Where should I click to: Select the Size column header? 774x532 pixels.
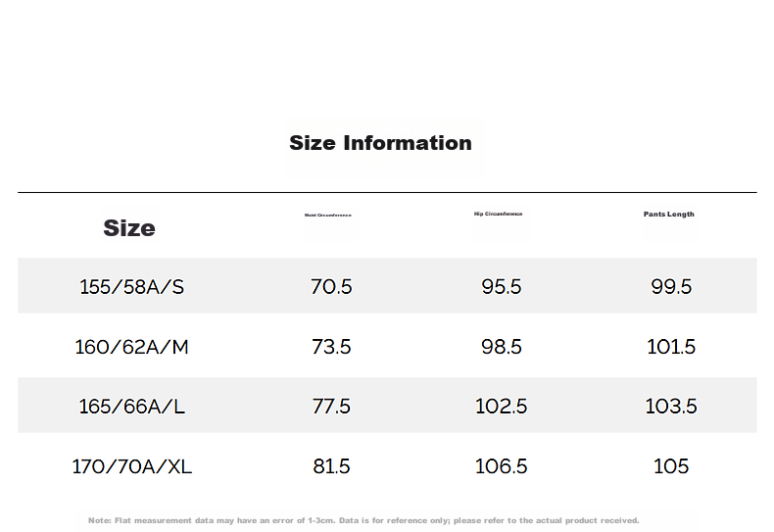pos(129,228)
